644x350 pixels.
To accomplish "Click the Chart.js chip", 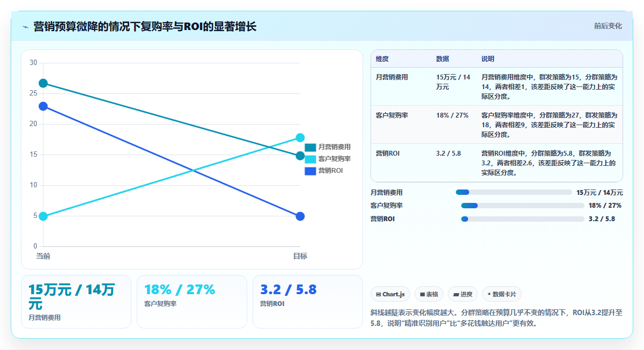I will [390, 294].
